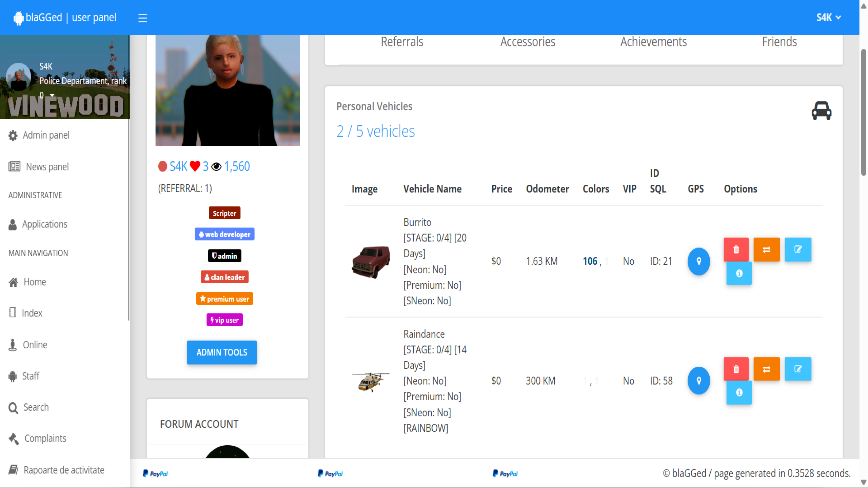Click the page vertical scrollbar thumb
The width and height of the screenshot is (868, 488).
863,112
